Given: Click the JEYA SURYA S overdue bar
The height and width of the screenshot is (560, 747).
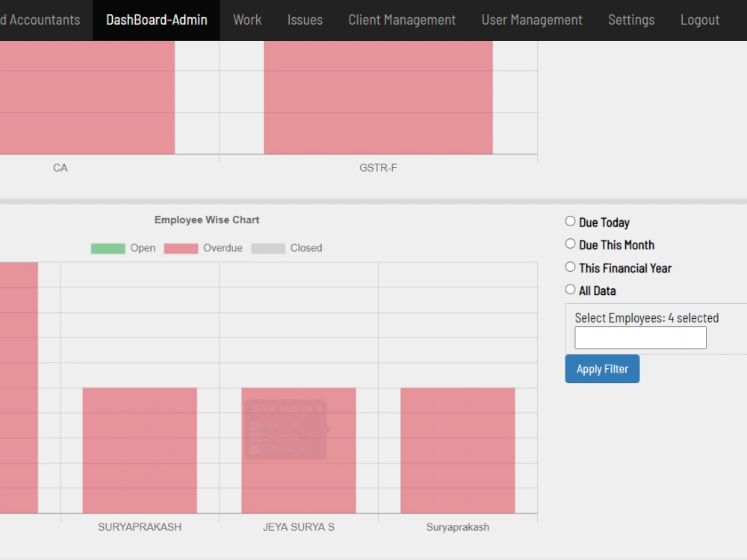Looking at the screenshot, I should [x=299, y=450].
